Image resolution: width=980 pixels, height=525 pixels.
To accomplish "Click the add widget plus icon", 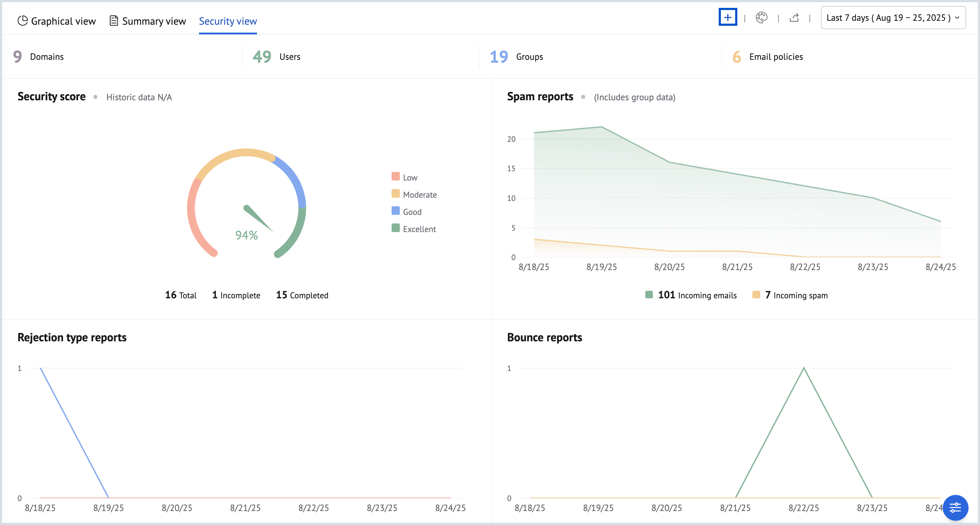I will tap(728, 17).
